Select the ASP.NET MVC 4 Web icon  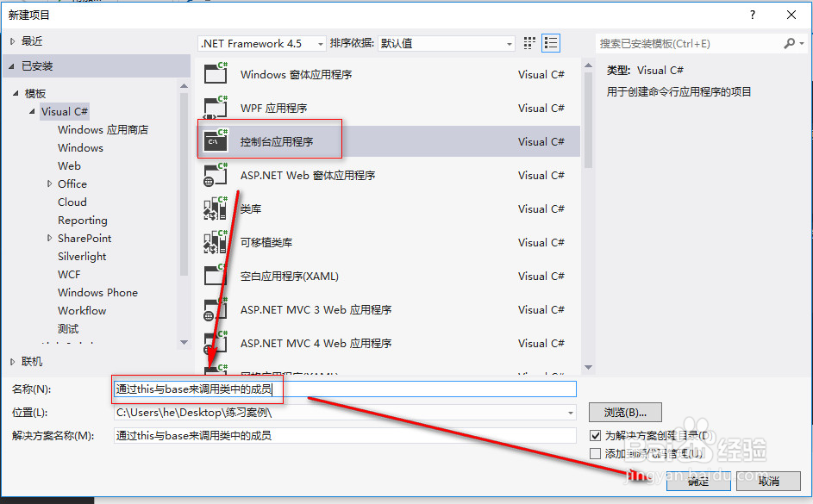[216, 343]
